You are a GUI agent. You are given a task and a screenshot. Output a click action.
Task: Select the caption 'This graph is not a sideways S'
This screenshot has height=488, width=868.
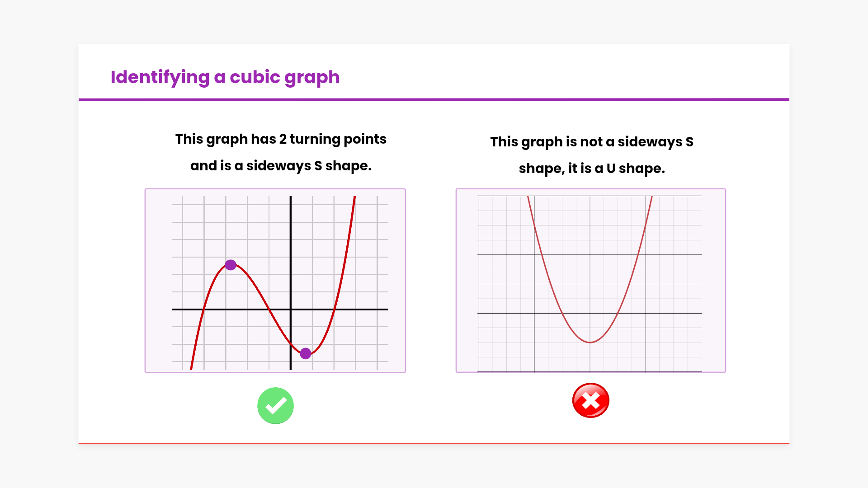[x=591, y=142]
